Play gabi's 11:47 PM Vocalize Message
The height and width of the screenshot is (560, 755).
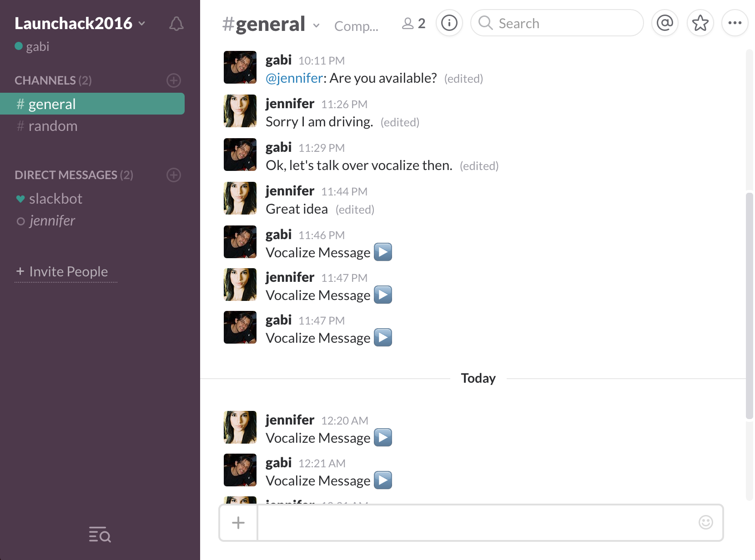coord(383,338)
